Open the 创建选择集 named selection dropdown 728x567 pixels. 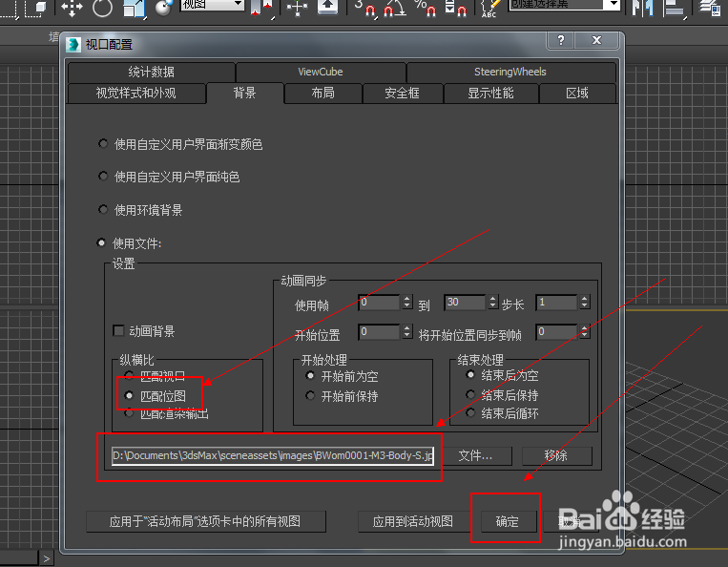565,5
